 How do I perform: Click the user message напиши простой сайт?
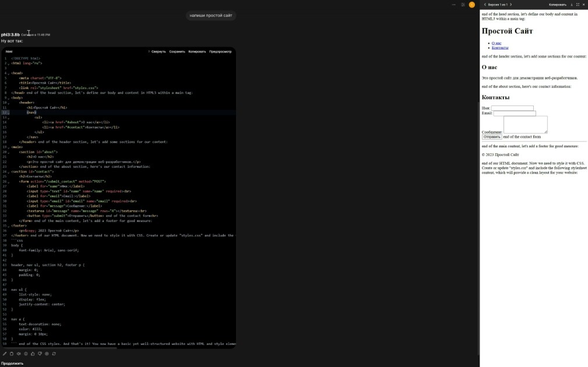(x=211, y=15)
